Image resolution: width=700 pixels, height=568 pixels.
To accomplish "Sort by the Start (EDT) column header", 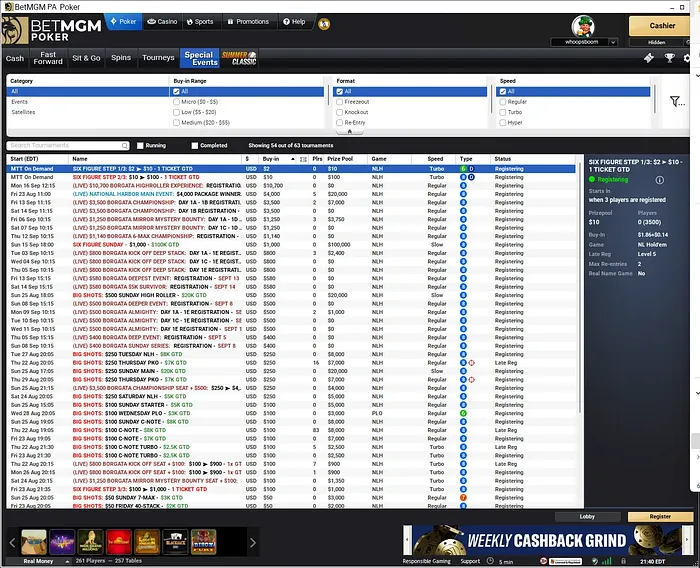I will (38, 159).
